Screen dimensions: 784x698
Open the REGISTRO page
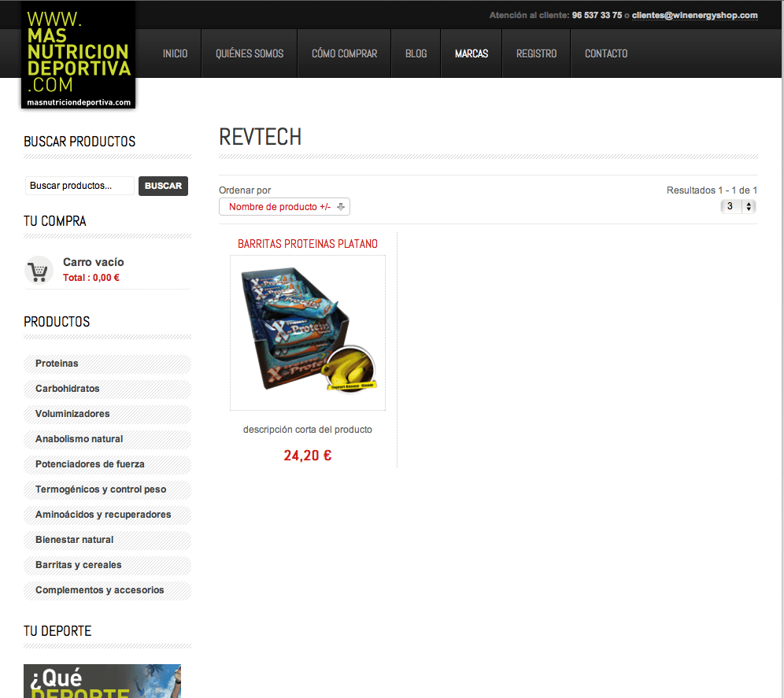(x=537, y=54)
